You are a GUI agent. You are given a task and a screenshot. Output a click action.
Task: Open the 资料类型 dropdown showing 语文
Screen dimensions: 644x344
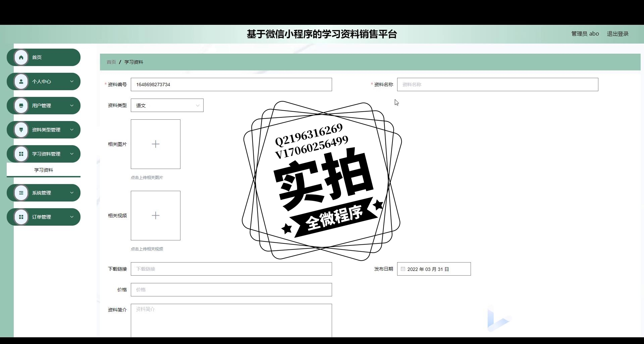coord(167,105)
